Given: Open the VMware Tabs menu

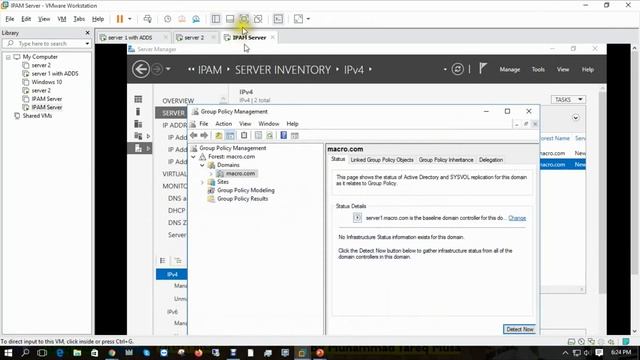Looking at the screenshot, I should pyautogui.click(x=79, y=19).
